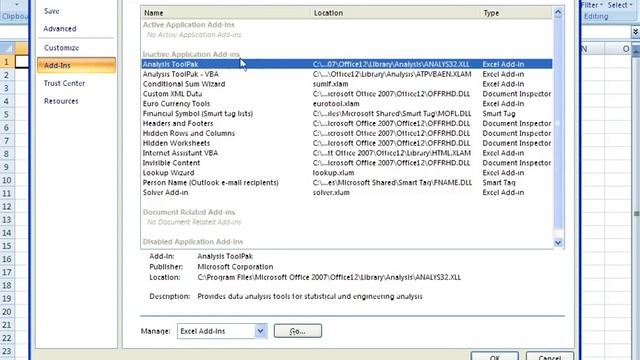Click the Excel Select All corner

click(7, 48)
